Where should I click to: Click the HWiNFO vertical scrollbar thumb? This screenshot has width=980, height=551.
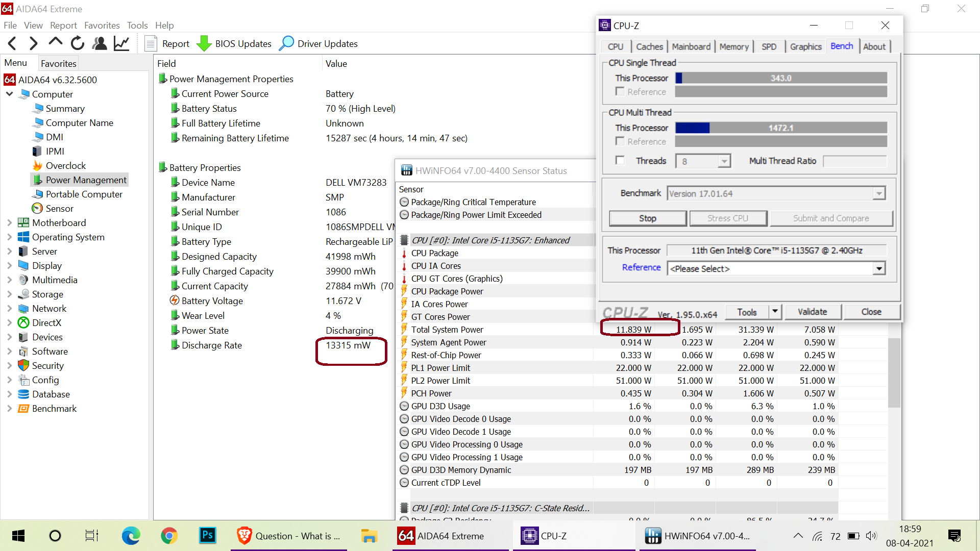(x=894, y=372)
